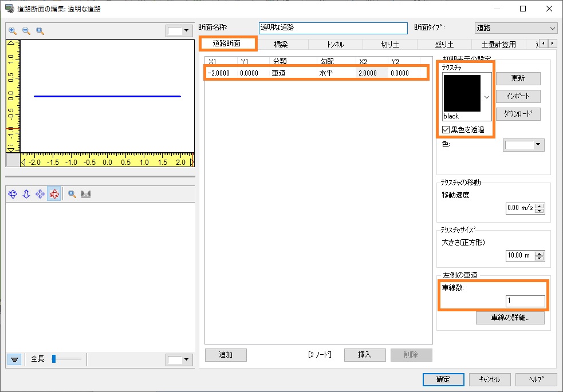Click the zoom in magnifier icon
Screen dimensions: 563x392
coord(13,31)
